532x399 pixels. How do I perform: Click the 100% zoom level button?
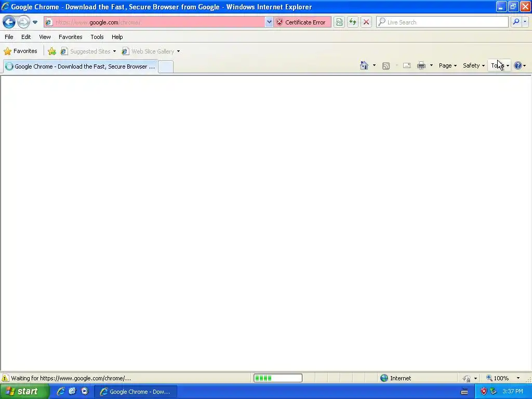[x=498, y=378]
